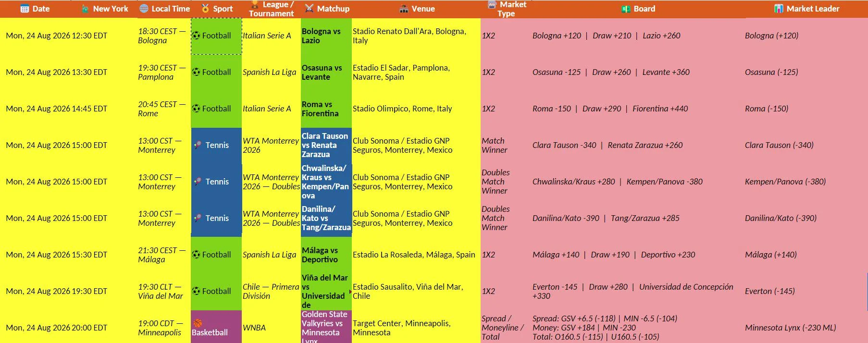
Task: Select 'Spanish La Liga' in Osasuna vs Levante row
Action: coord(271,72)
